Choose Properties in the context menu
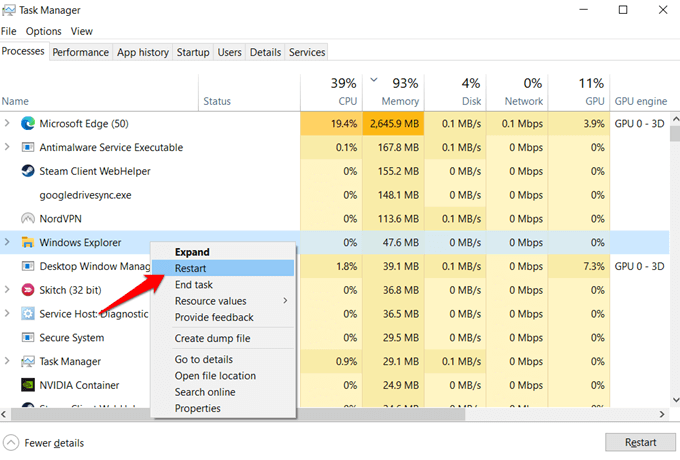Viewport: 680px width, 460px height. click(x=223, y=408)
